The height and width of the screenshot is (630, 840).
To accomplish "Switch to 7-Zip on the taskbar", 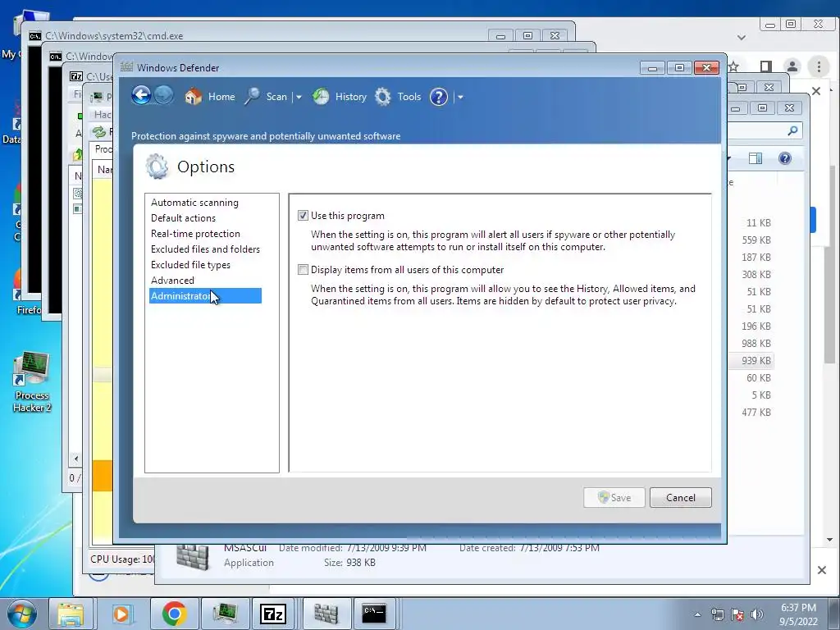I will tap(272, 614).
